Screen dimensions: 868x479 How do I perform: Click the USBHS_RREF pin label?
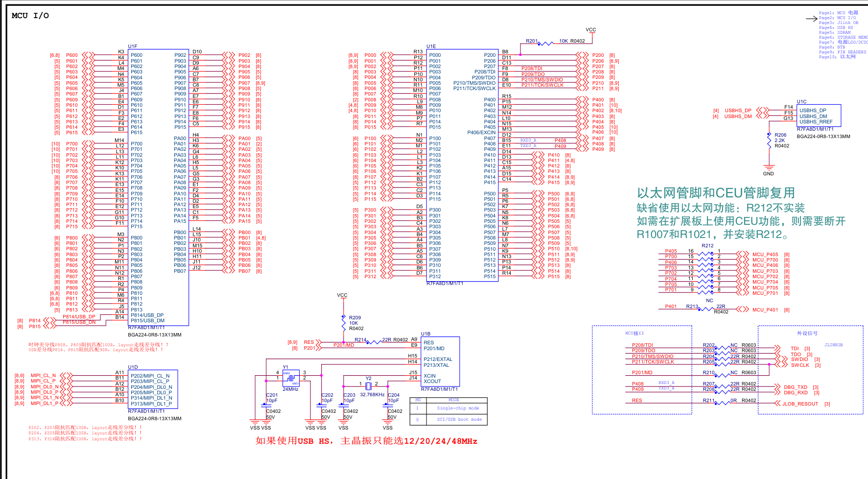click(816, 122)
